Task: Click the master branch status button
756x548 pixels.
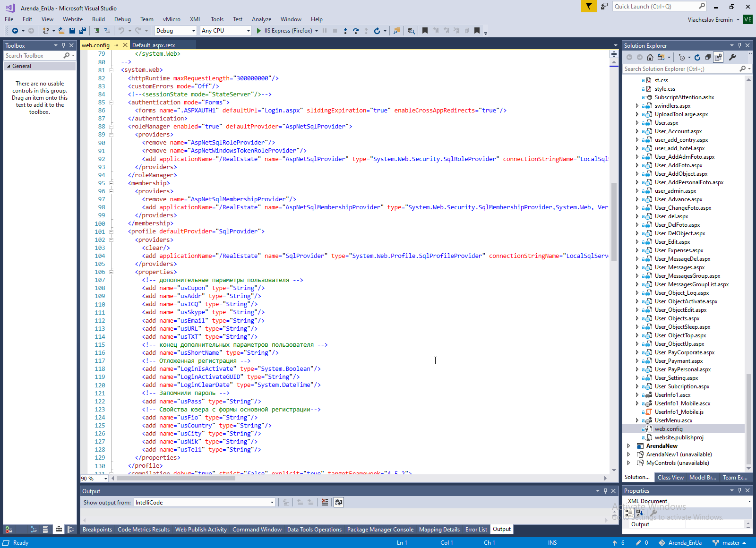Action: coord(730,543)
